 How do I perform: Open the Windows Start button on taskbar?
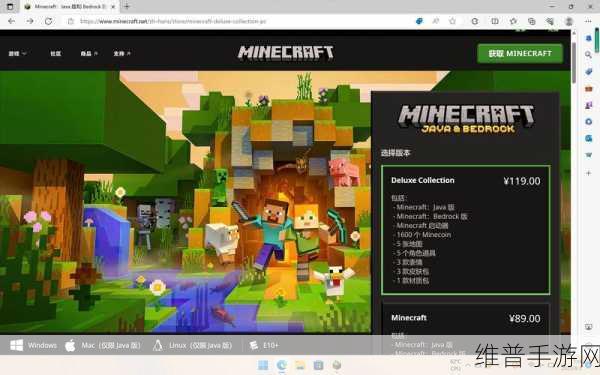tap(263, 365)
